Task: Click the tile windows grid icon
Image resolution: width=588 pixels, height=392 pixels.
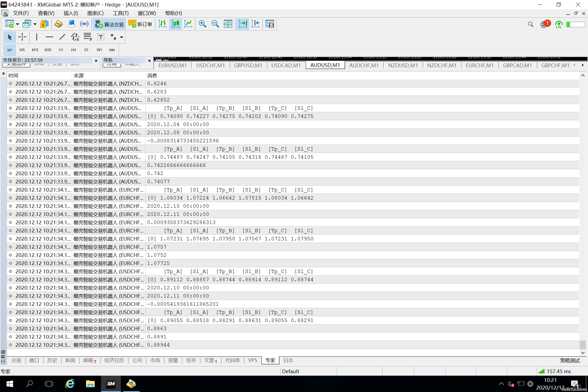Action: pyautogui.click(x=228, y=24)
